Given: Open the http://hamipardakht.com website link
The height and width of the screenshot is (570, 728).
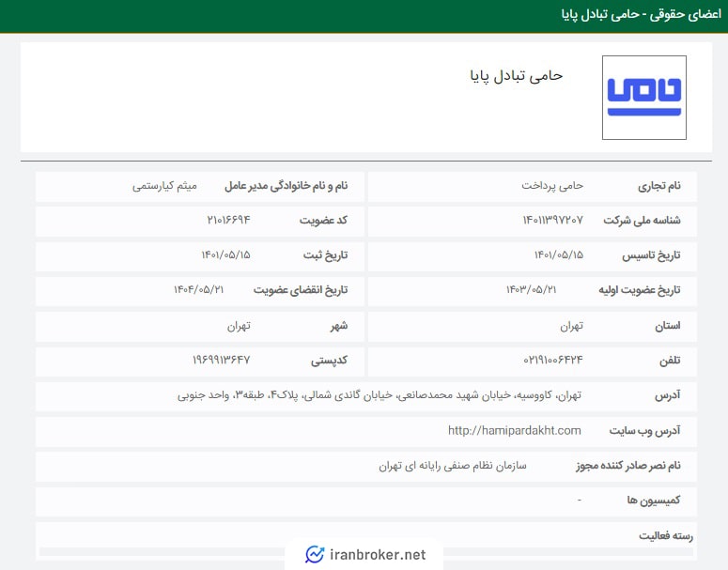Looking at the screenshot, I should [515, 431].
